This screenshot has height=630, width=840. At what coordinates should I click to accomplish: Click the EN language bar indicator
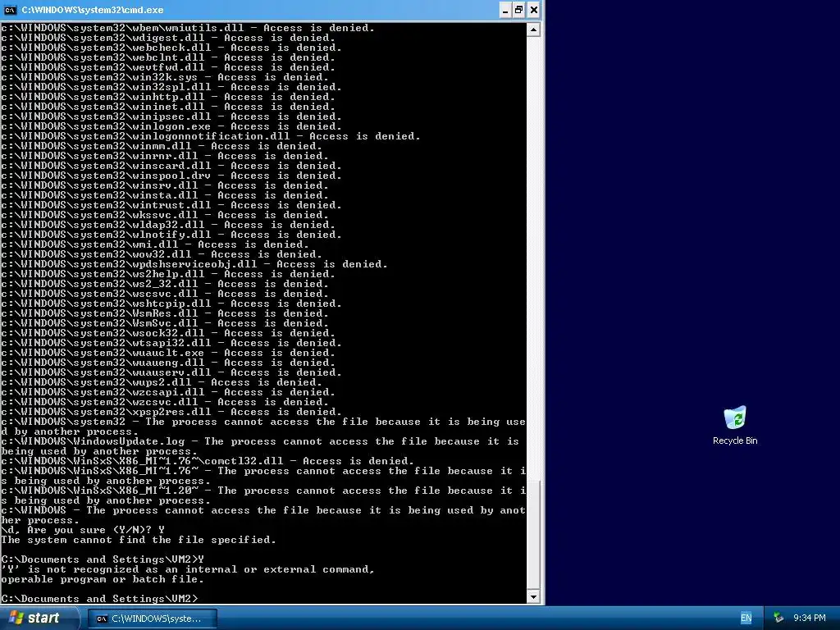point(746,619)
